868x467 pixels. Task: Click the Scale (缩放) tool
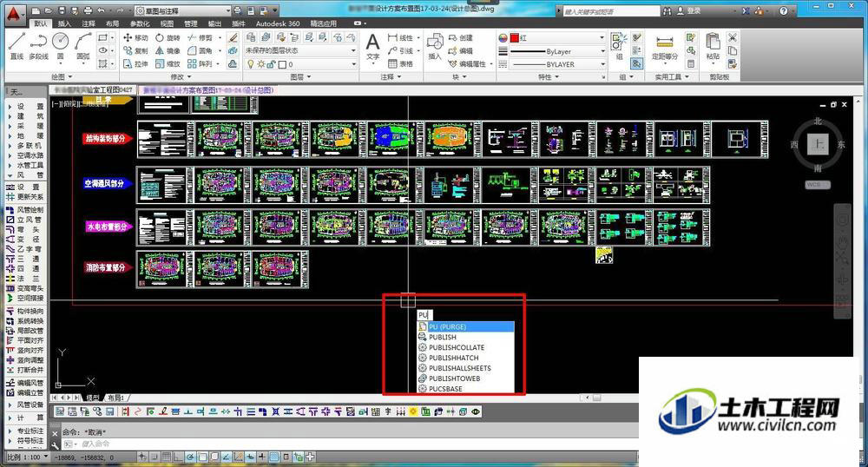[168, 63]
